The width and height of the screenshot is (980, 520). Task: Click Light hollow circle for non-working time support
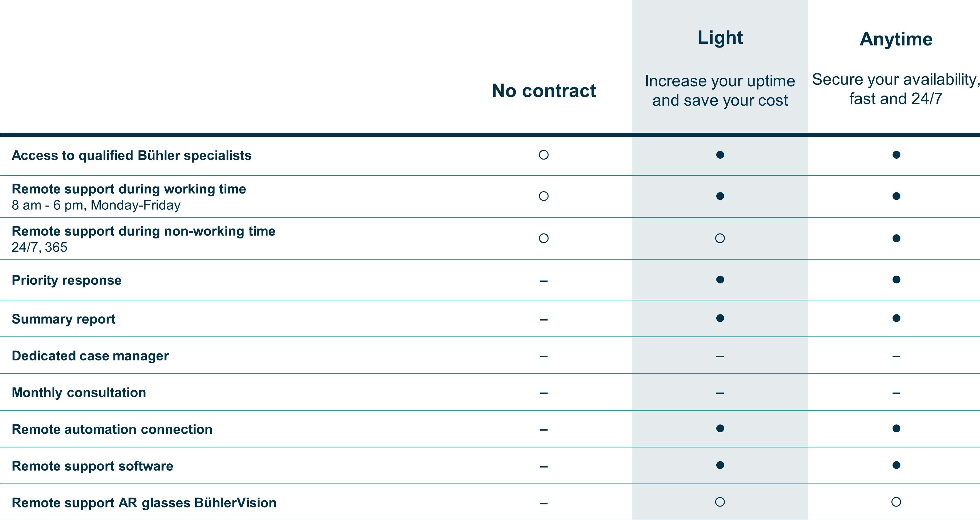720,238
